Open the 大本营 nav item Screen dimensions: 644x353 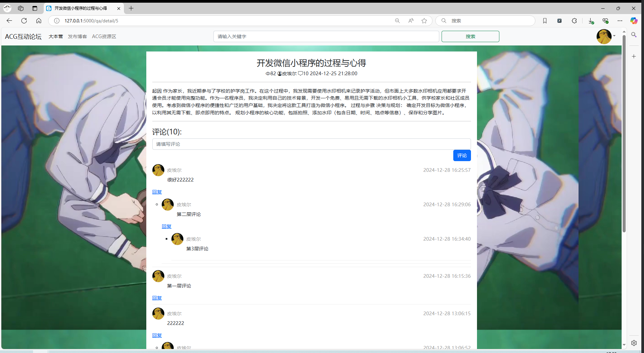pyautogui.click(x=56, y=36)
